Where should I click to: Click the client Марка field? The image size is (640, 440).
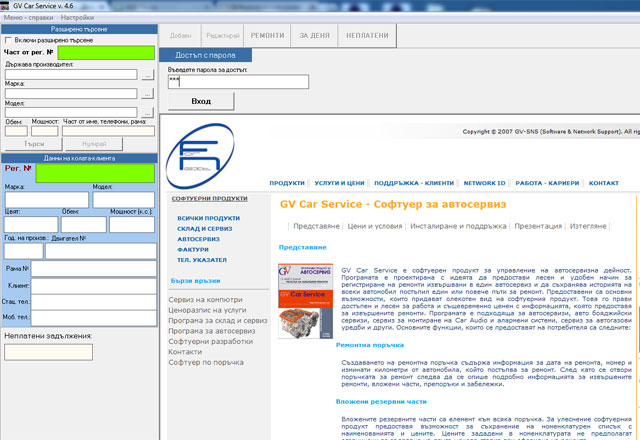tap(47, 200)
